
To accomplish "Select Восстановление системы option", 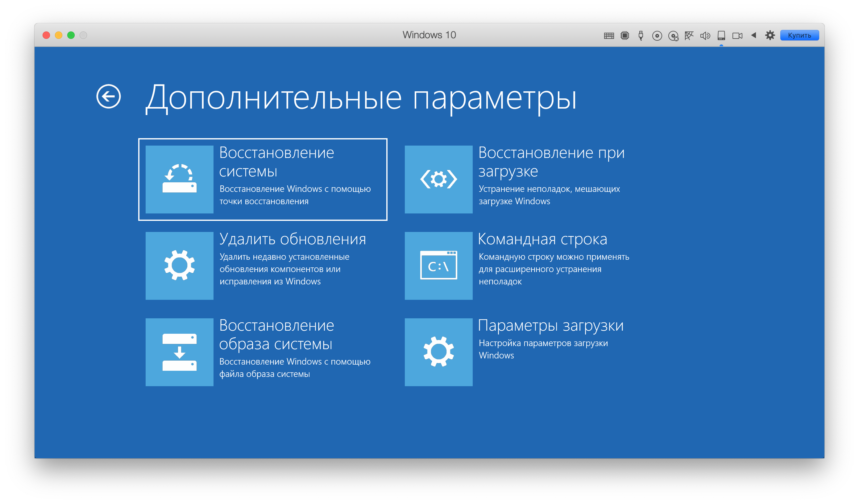I will (263, 179).
